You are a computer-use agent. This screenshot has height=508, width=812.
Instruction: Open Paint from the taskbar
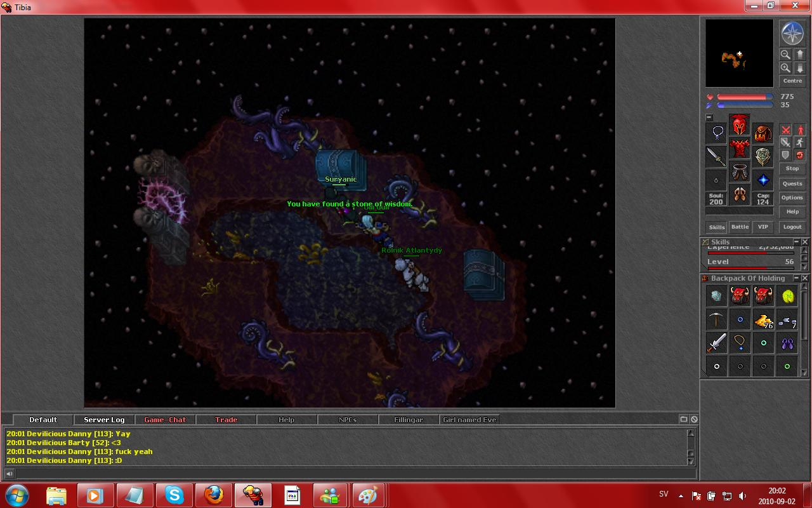click(x=369, y=495)
